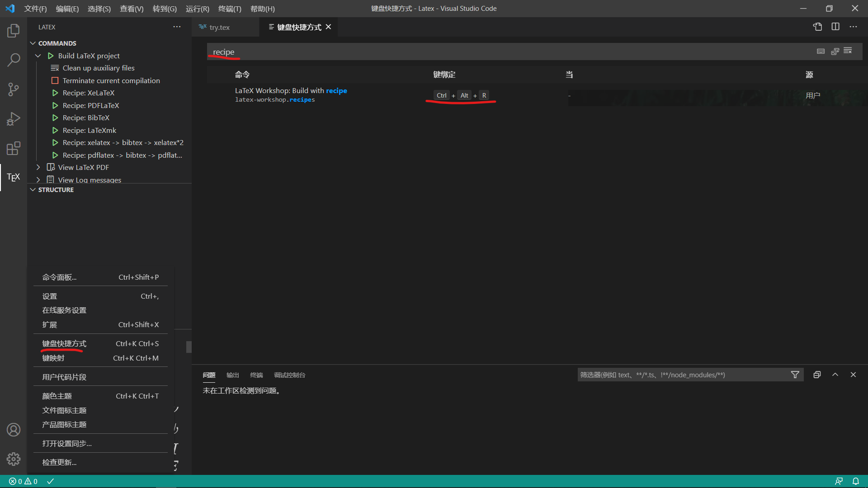Viewport: 868px width, 488px height.
Task: Open Run and Debug view icon
Action: [x=14, y=119]
